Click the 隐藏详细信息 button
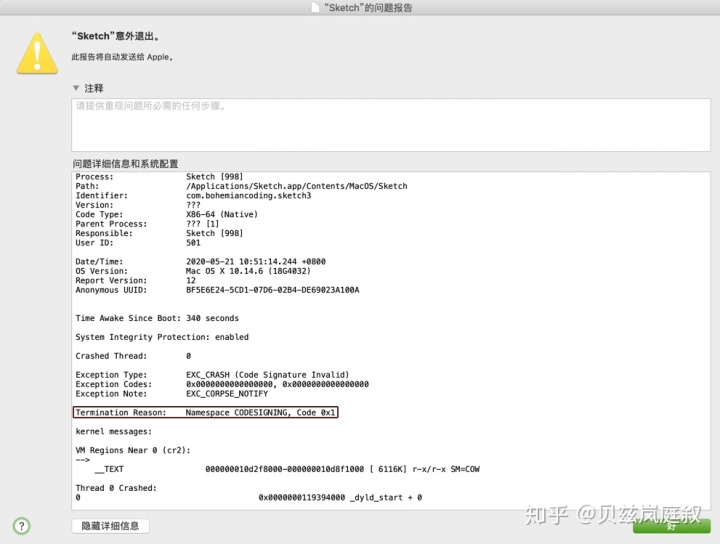The image size is (720, 544). 110,526
